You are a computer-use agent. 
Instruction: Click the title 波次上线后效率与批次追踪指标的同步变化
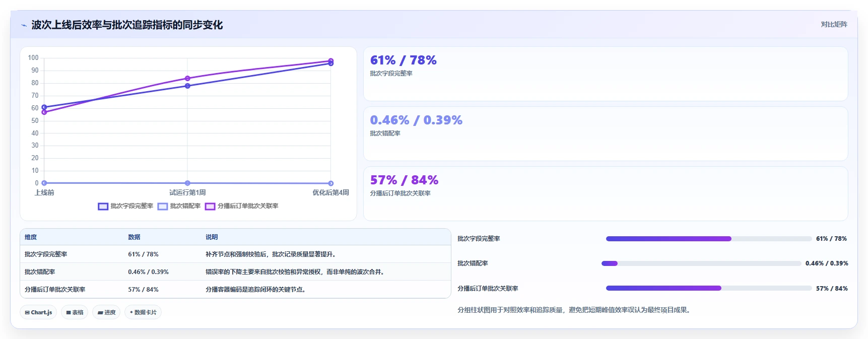point(127,25)
